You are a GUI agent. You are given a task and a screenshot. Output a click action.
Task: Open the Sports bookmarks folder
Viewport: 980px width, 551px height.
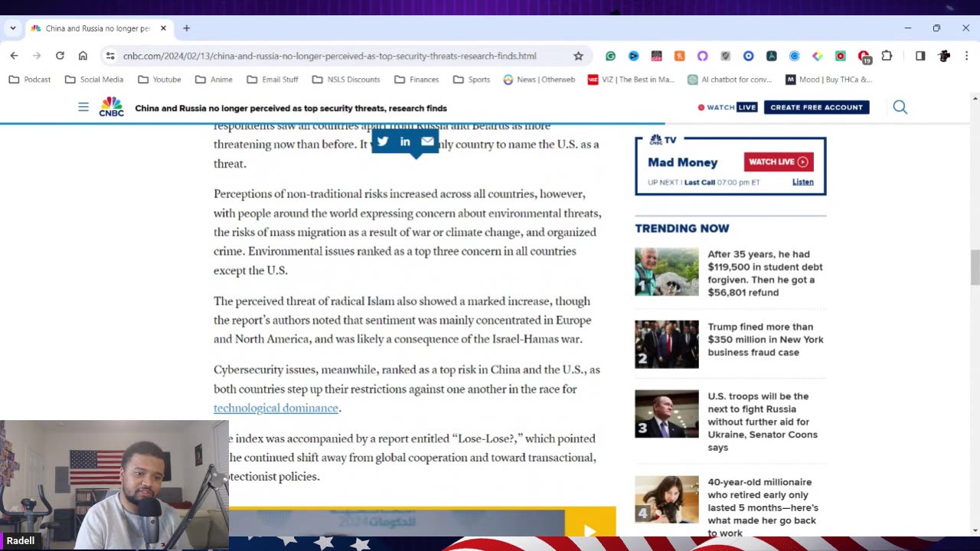(471, 80)
